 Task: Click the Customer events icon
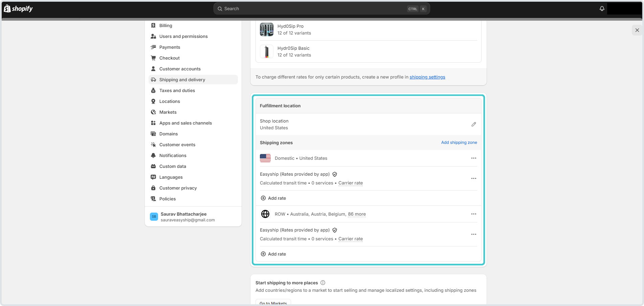coord(153,145)
